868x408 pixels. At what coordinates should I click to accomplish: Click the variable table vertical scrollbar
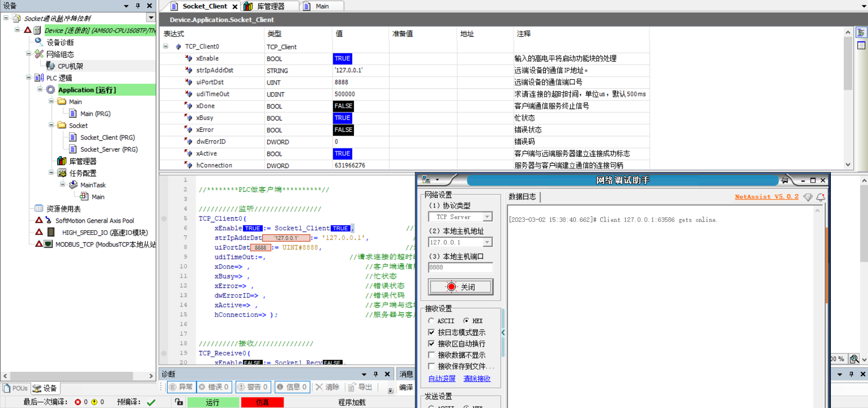click(x=848, y=63)
